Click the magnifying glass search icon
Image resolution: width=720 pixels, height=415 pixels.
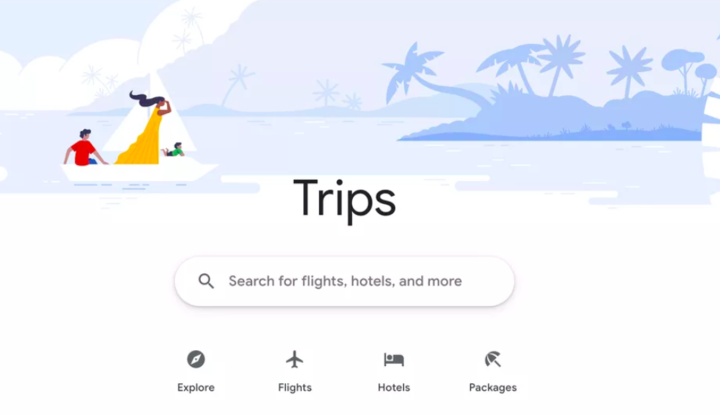click(x=206, y=281)
